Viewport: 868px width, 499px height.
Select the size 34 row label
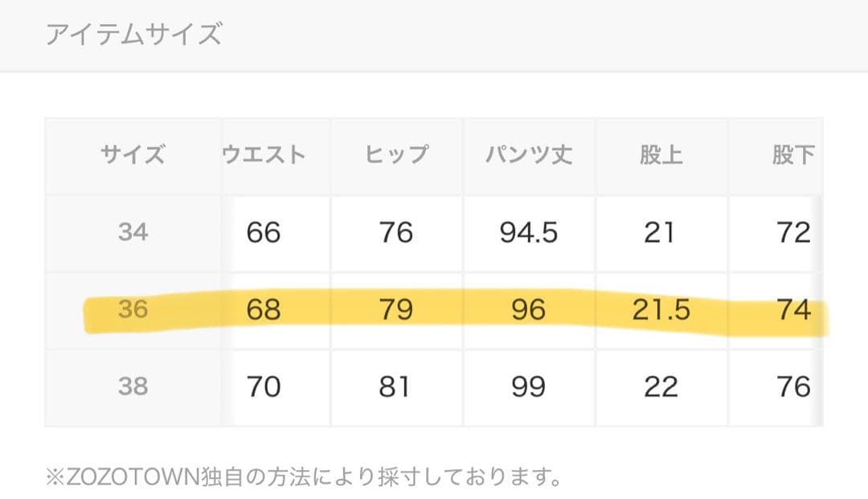(133, 232)
